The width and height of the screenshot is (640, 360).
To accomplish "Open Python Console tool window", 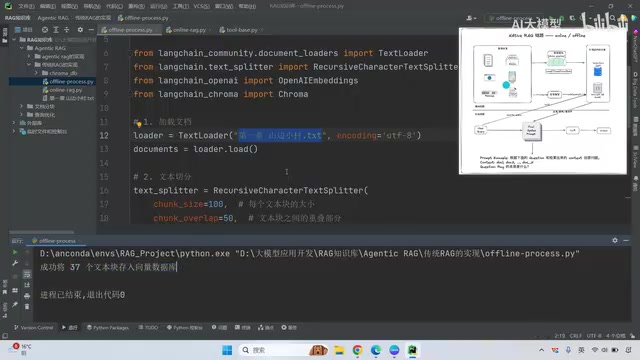I will click(x=184, y=327).
